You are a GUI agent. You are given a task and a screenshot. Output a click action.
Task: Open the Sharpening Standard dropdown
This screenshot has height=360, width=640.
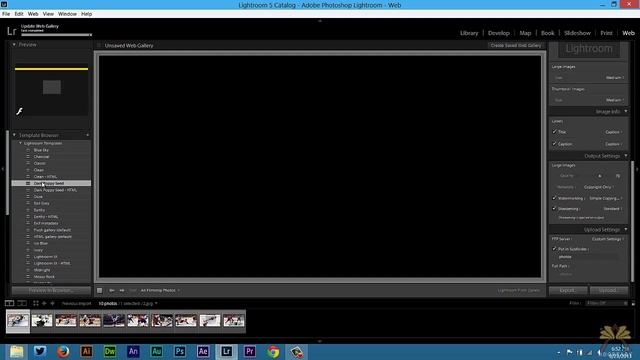click(613, 209)
